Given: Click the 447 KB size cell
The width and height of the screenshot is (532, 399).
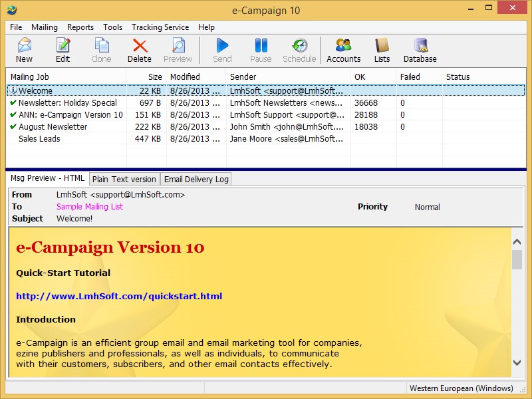Looking at the screenshot, I should (148, 138).
